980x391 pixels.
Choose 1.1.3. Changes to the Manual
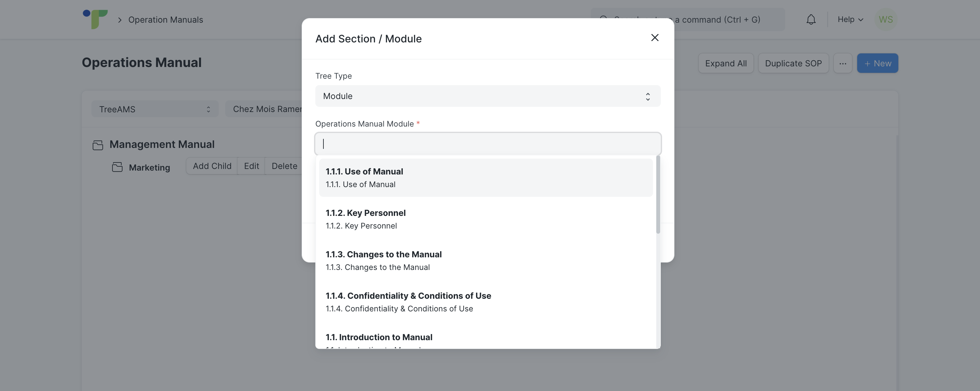pyautogui.click(x=485, y=261)
